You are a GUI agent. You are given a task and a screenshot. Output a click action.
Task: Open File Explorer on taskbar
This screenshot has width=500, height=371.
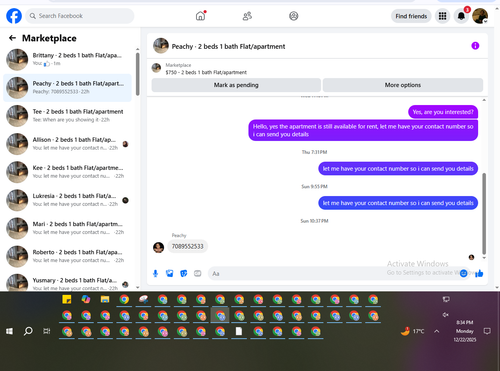tap(105, 299)
